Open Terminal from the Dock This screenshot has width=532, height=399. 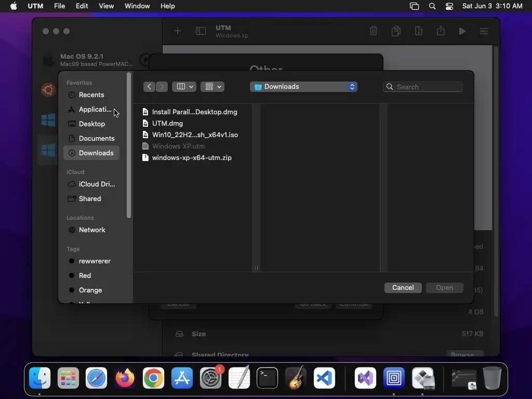268,378
